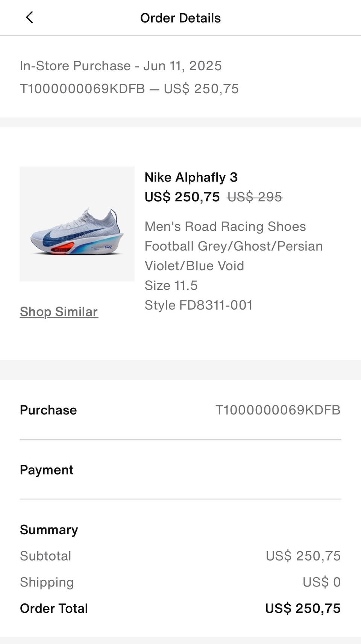Expand the Payment section
361x644 pixels.
(x=47, y=470)
